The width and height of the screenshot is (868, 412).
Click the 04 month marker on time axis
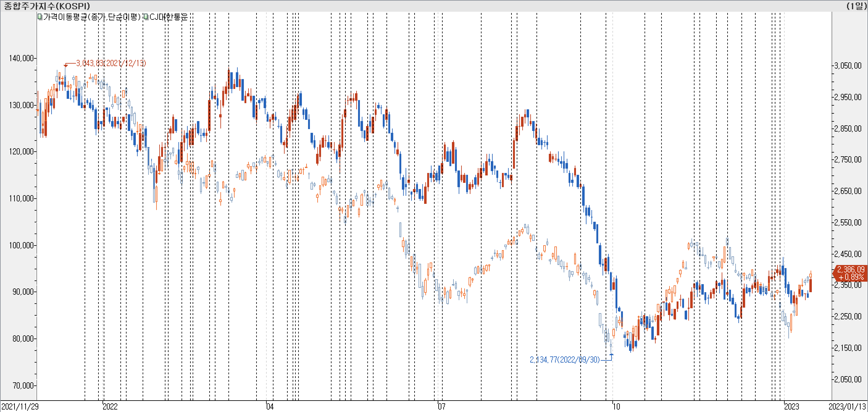click(270, 406)
